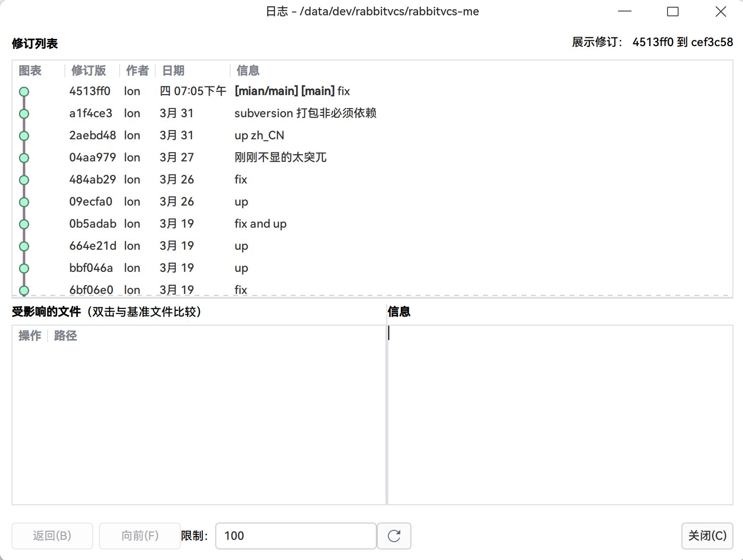Click the graph node for commit a1f4ce3

coord(24,113)
